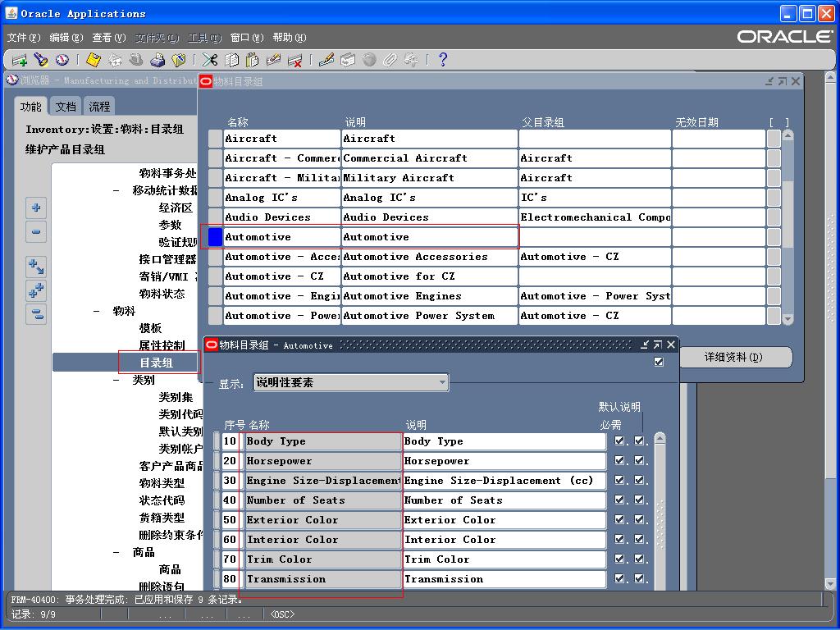Viewport: 840px width, 630px height.
Task: Click catalog group list scroll up arrow
Action: pyautogui.click(x=787, y=135)
